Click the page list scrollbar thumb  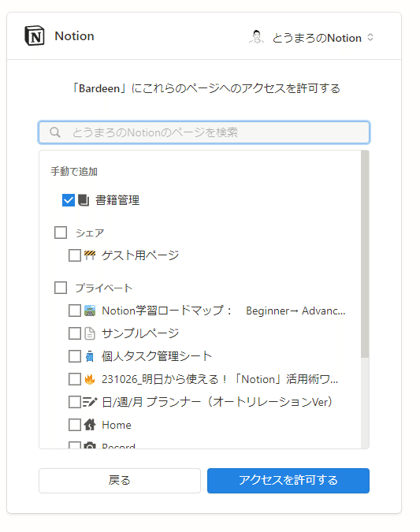click(365, 254)
